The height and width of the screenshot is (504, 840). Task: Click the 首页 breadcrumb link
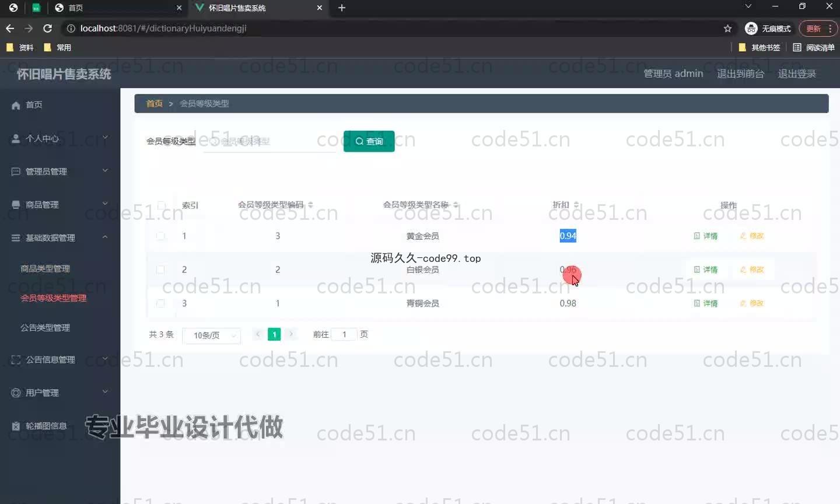point(154,103)
